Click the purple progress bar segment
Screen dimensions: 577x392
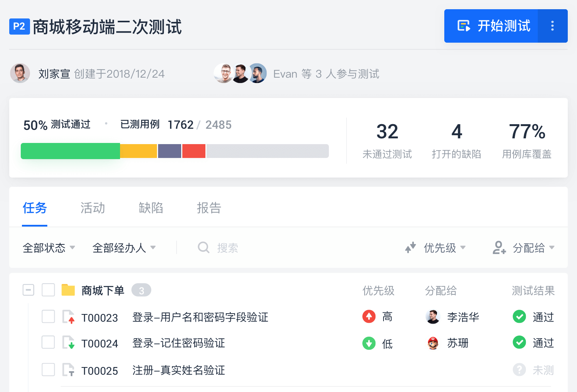click(x=170, y=151)
